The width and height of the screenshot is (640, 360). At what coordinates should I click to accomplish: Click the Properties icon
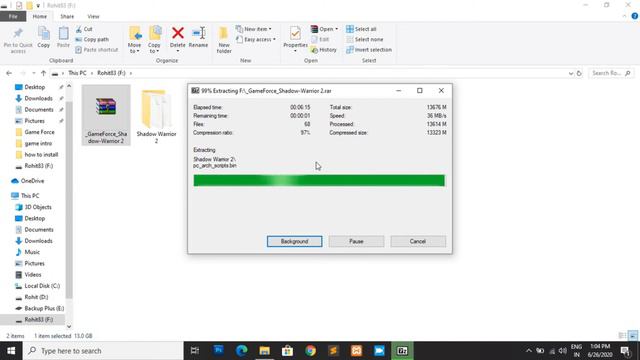click(x=295, y=33)
